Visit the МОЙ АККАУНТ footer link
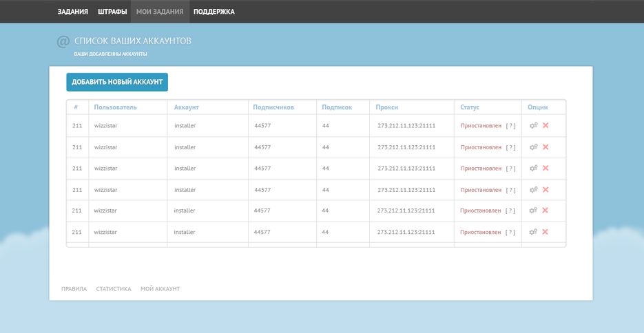644x333 pixels. (x=160, y=289)
